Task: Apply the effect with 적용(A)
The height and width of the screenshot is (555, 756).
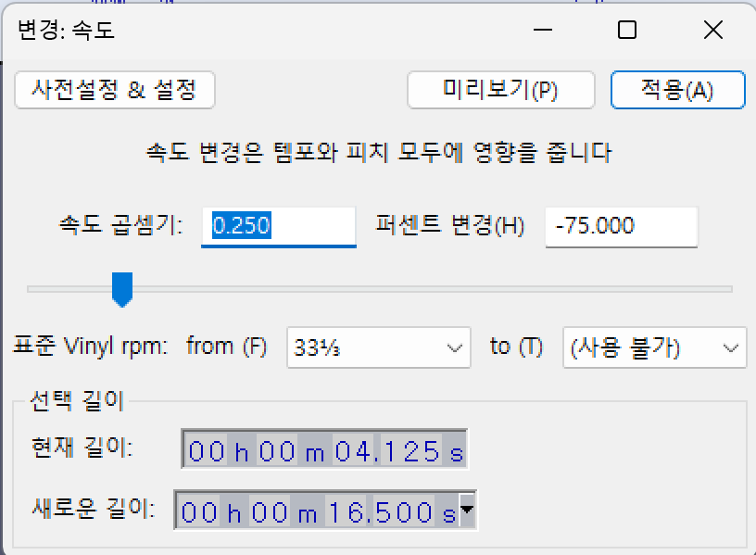Action: coord(677,90)
